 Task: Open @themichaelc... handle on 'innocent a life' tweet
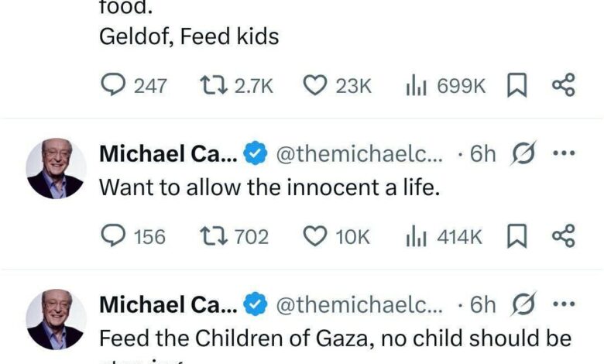coord(360,154)
